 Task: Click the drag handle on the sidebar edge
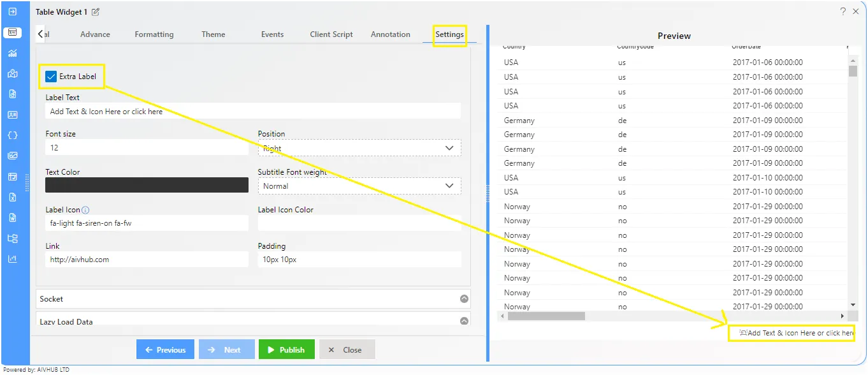[x=27, y=182]
